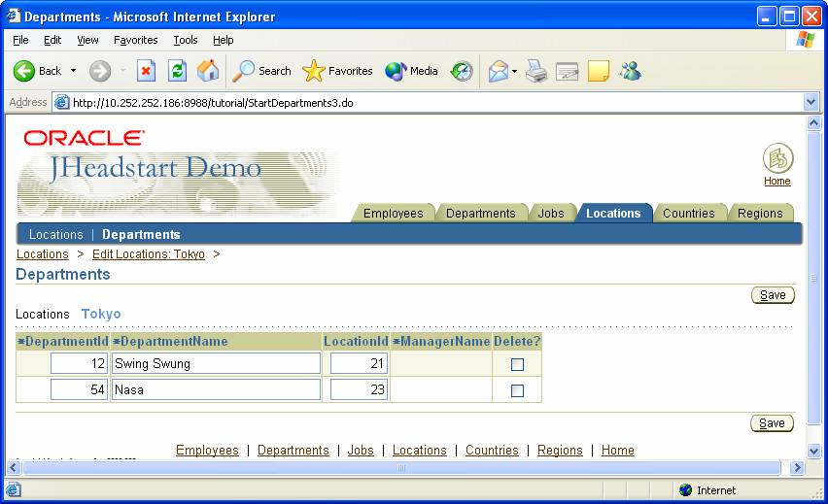Screen dimensions: 828x504
Task: Open the Mail toolbar icon
Action: point(499,71)
